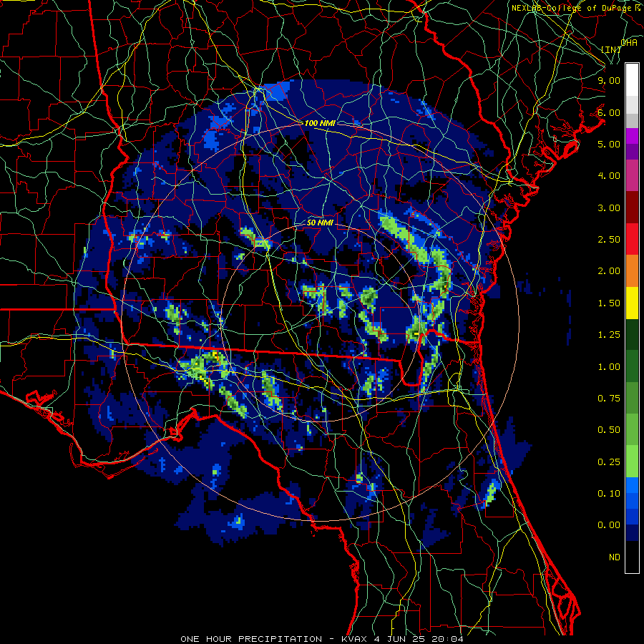Click the [IN] units label above legend
Image resolution: width=644 pixels, height=644 pixels.
click(611, 49)
